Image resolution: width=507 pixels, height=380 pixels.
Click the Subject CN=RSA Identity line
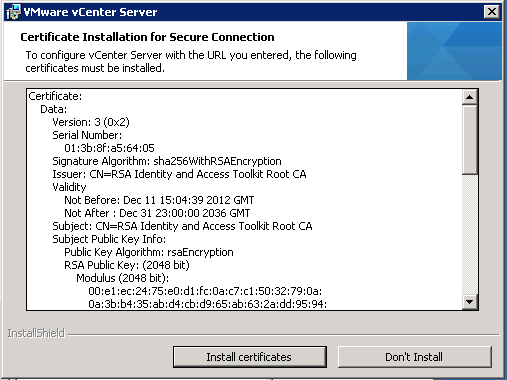pos(182,226)
